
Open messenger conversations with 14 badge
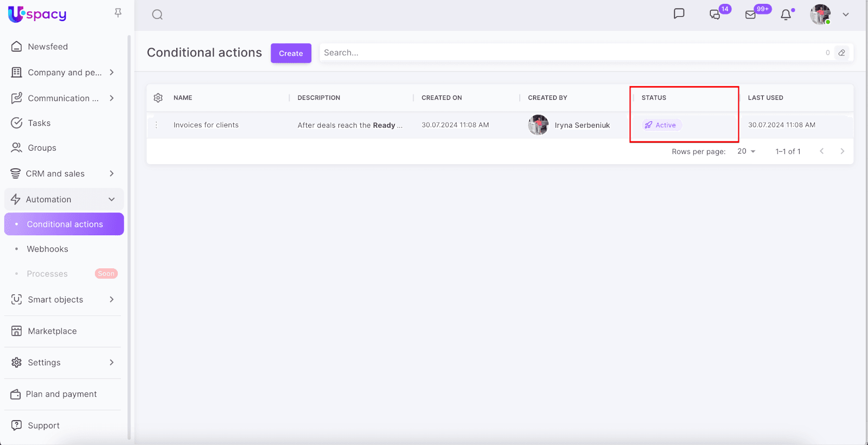pos(715,15)
